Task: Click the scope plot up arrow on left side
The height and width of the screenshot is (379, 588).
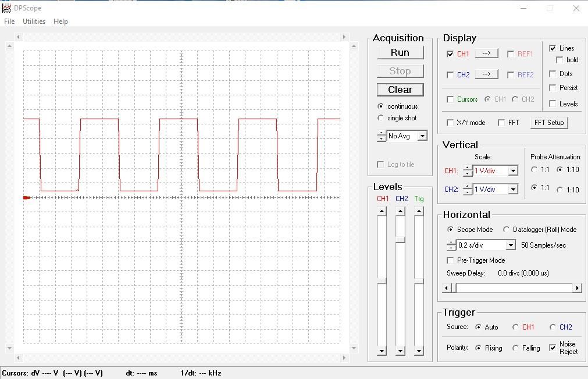Action: (x=9, y=46)
